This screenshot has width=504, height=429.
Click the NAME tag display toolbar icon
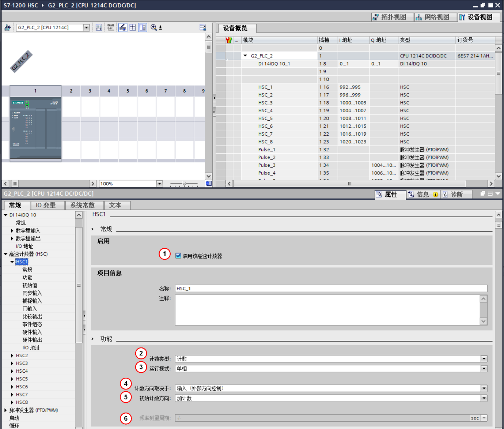[111, 27]
